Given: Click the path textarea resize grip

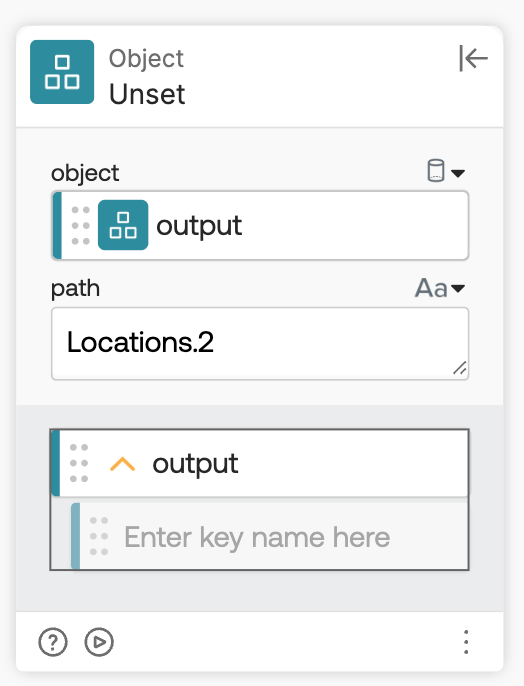Looking at the screenshot, I should click(x=460, y=368).
